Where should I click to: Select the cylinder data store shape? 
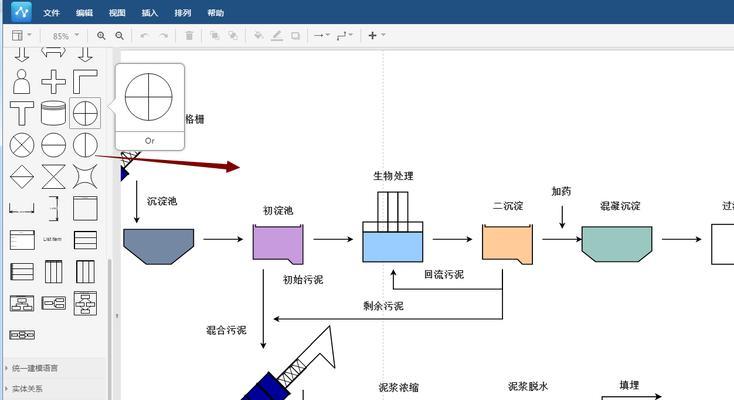53,113
